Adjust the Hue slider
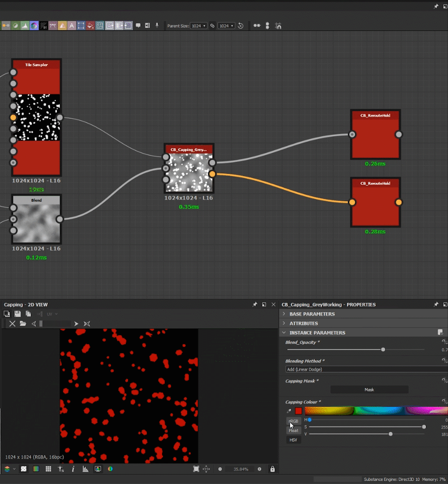448x484 pixels. click(310, 420)
